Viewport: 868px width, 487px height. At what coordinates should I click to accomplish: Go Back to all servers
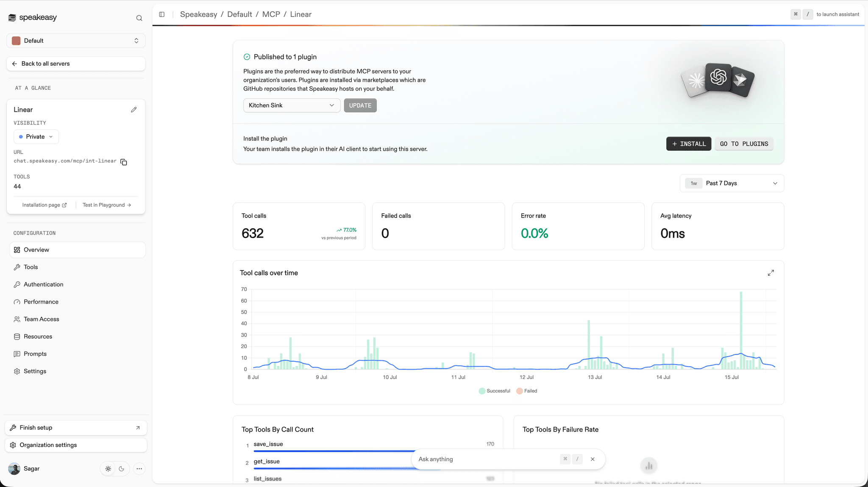pyautogui.click(x=76, y=64)
